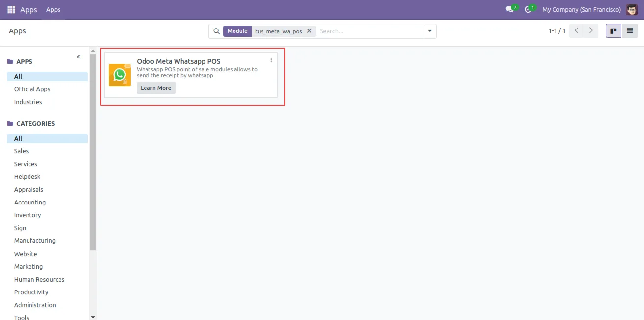The width and height of the screenshot is (644, 320).
Task: Click Learn More on Odoo Meta Whatsapp POS
Action: tap(156, 88)
